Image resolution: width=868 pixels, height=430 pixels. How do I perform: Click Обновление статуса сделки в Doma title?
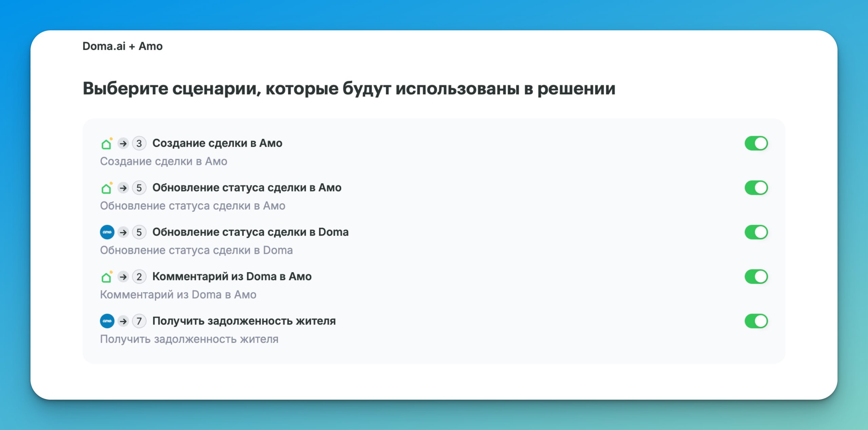250,232
